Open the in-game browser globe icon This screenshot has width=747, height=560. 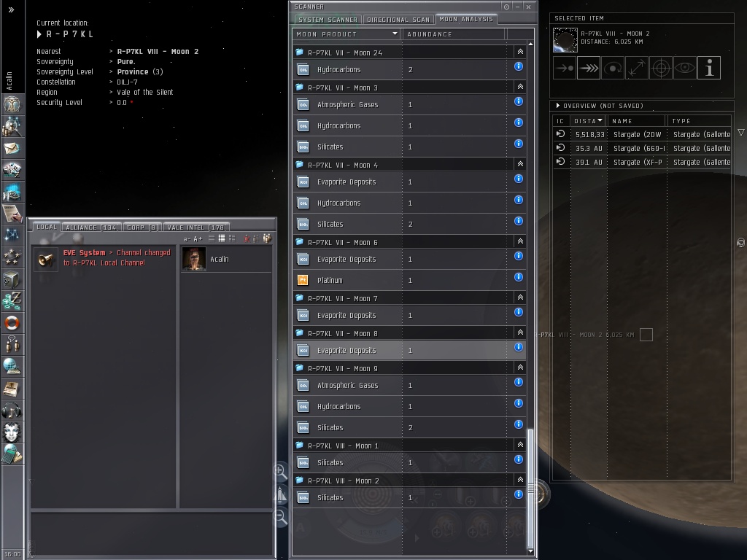12,366
